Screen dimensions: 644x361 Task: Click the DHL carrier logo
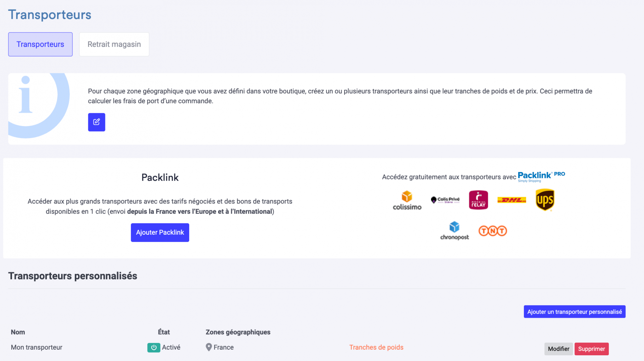[512, 200]
